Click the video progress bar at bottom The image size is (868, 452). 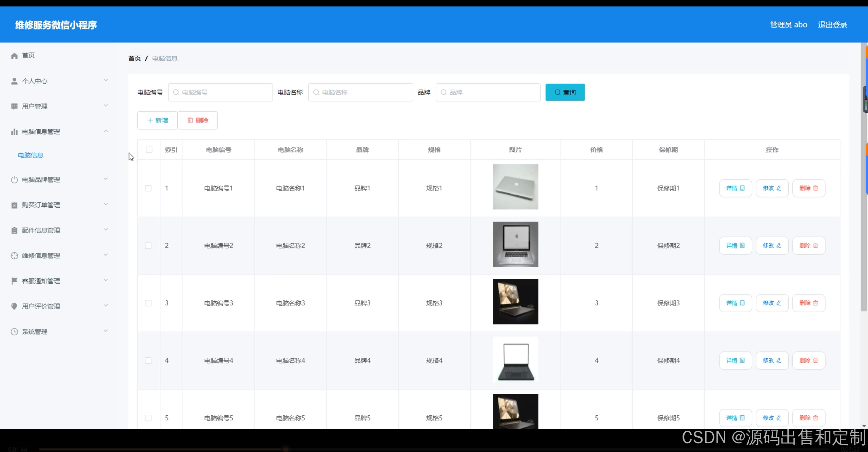[434, 449]
